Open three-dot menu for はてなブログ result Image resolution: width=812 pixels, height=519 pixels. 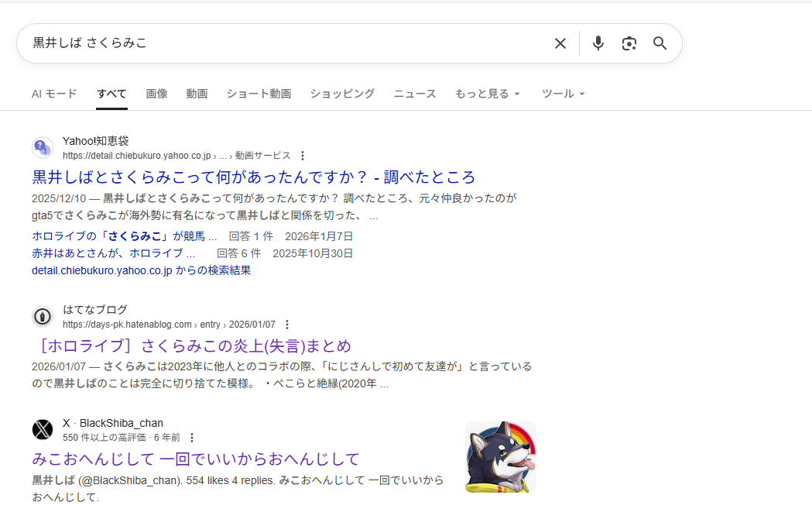click(287, 325)
